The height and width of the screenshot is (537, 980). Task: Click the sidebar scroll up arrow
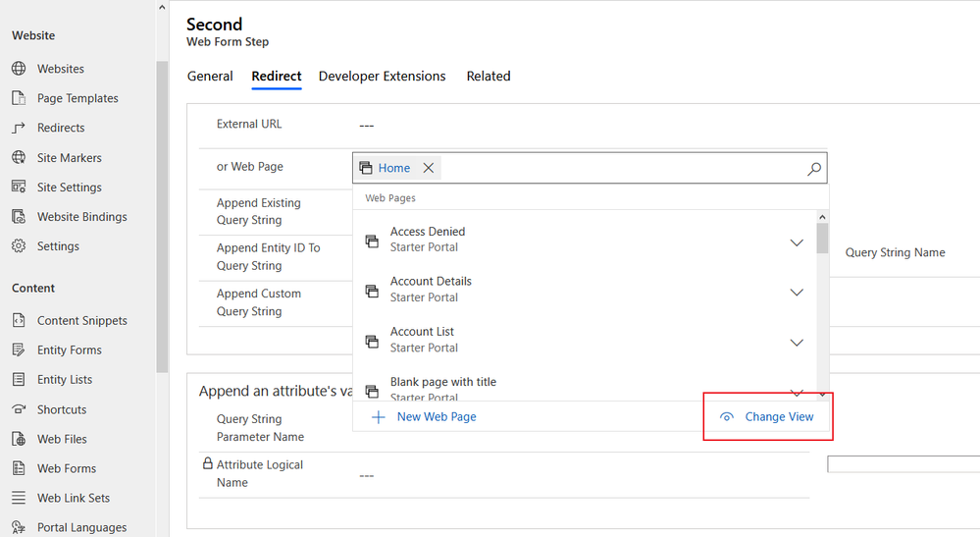pos(162,8)
